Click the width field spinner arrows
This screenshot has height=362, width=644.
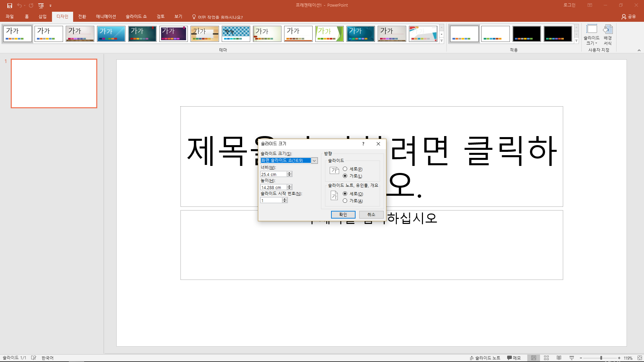289,174
